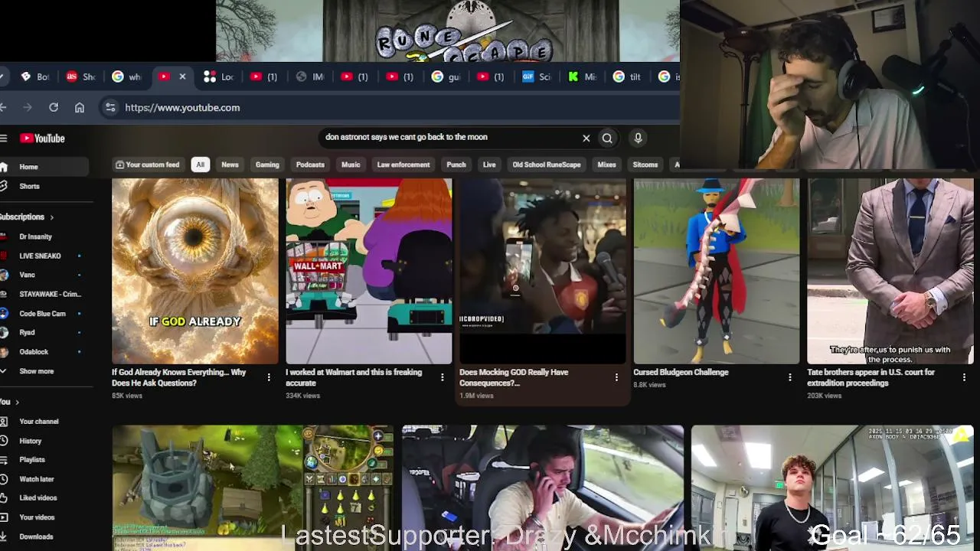Screen dimensions: 980x551
Task: Go forward in browser history
Action: pyautogui.click(x=28, y=108)
